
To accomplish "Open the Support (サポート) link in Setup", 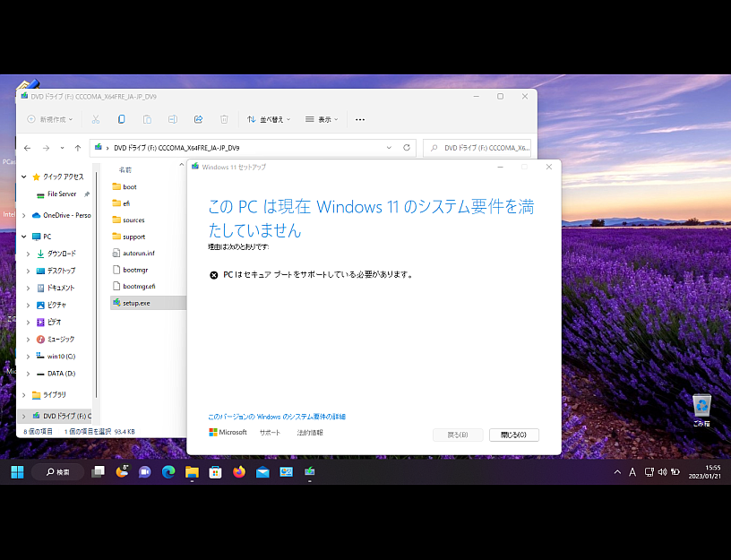I will point(270,433).
